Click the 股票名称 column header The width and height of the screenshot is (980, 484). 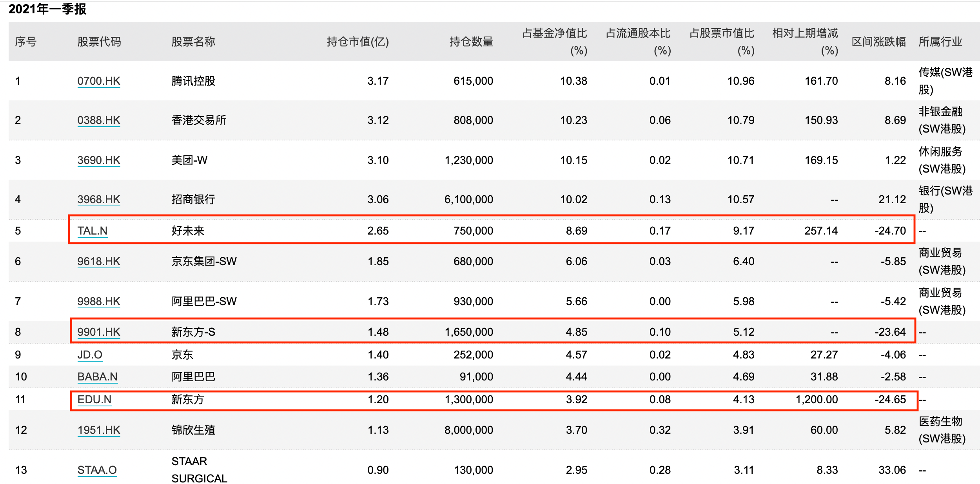pyautogui.click(x=193, y=42)
